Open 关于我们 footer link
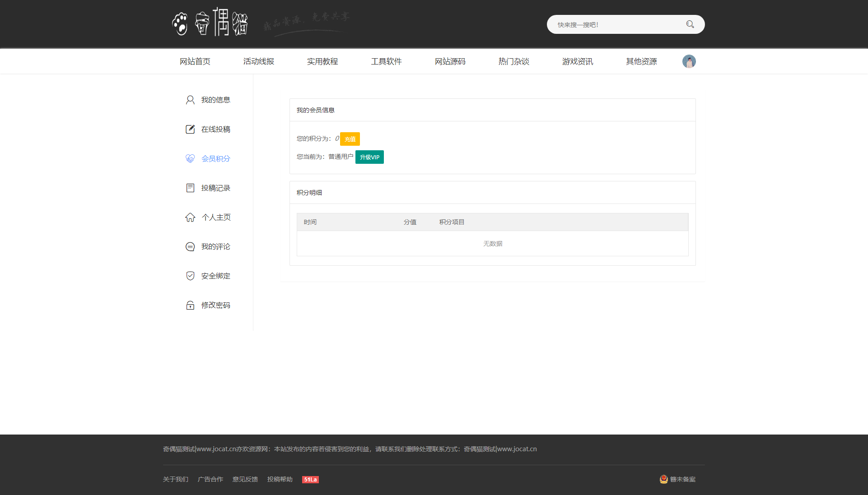The image size is (868, 495). click(x=176, y=479)
